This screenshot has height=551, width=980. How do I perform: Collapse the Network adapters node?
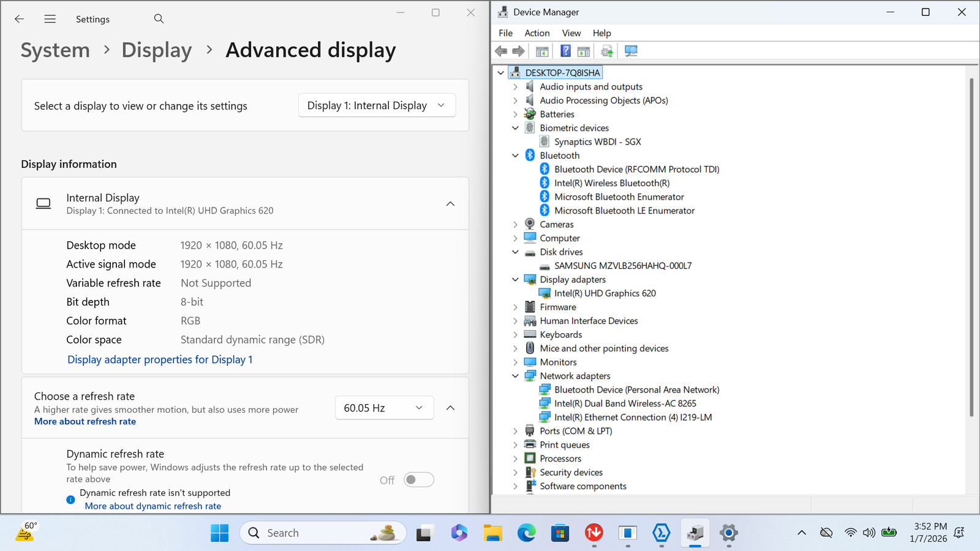click(515, 376)
